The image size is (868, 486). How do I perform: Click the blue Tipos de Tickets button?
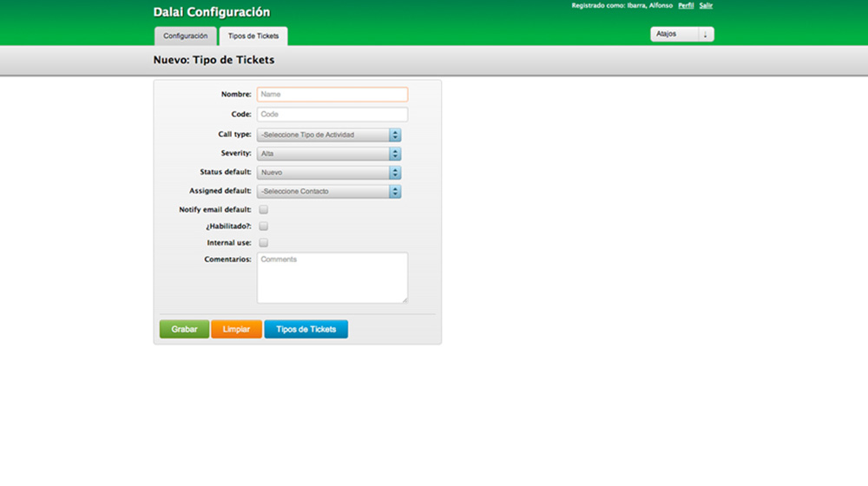coord(306,330)
